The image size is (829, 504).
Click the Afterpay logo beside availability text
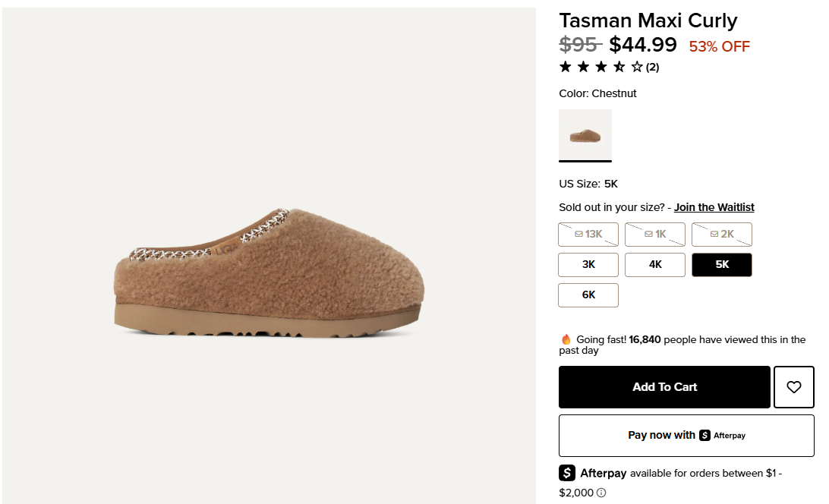click(567, 473)
